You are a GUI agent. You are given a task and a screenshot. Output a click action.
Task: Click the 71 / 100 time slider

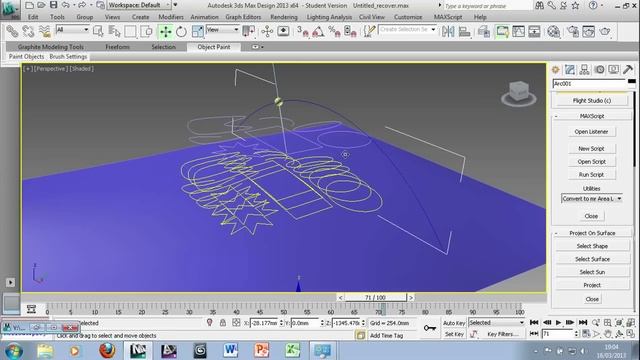375,298
